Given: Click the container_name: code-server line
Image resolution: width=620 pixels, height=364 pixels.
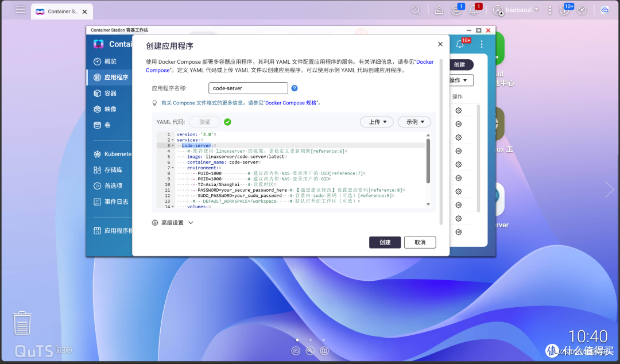Looking at the screenshot, I should tap(300, 162).
